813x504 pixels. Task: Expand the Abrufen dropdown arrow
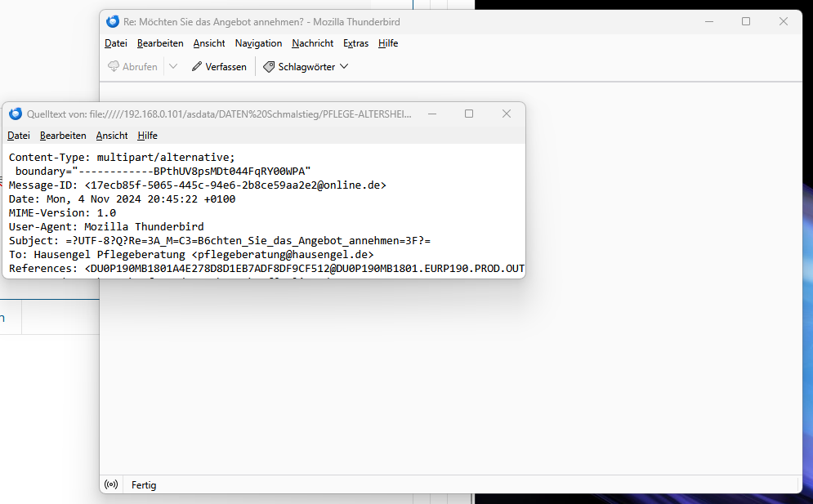point(174,66)
